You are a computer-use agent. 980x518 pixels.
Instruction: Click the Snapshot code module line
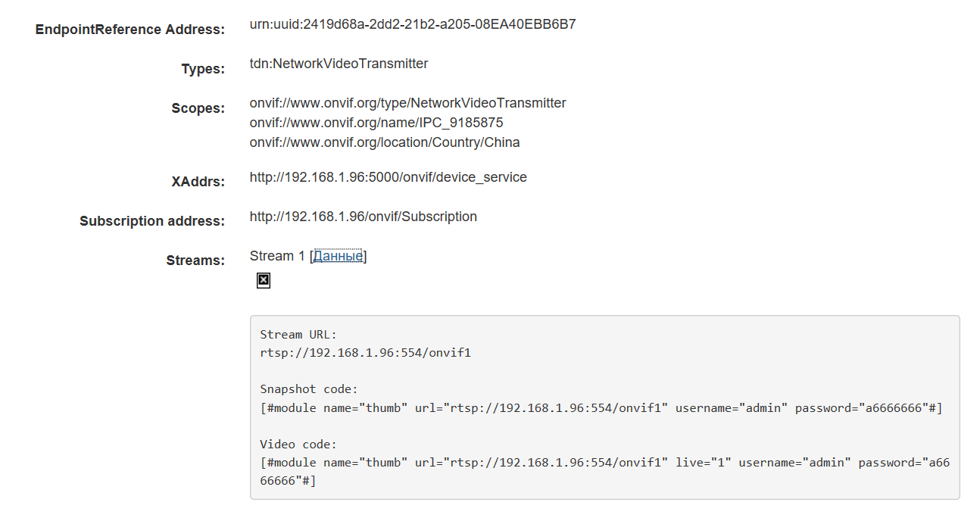[x=601, y=408]
